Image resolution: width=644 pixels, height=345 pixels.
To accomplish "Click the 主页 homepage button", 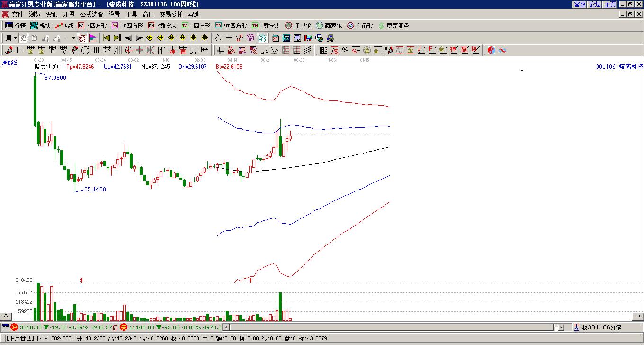I will (610, 4).
